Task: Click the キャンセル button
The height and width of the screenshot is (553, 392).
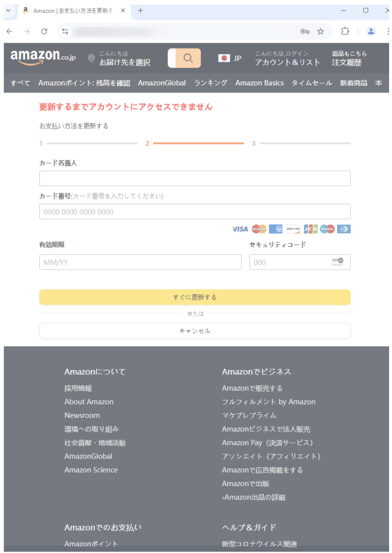Action: click(x=195, y=331)
